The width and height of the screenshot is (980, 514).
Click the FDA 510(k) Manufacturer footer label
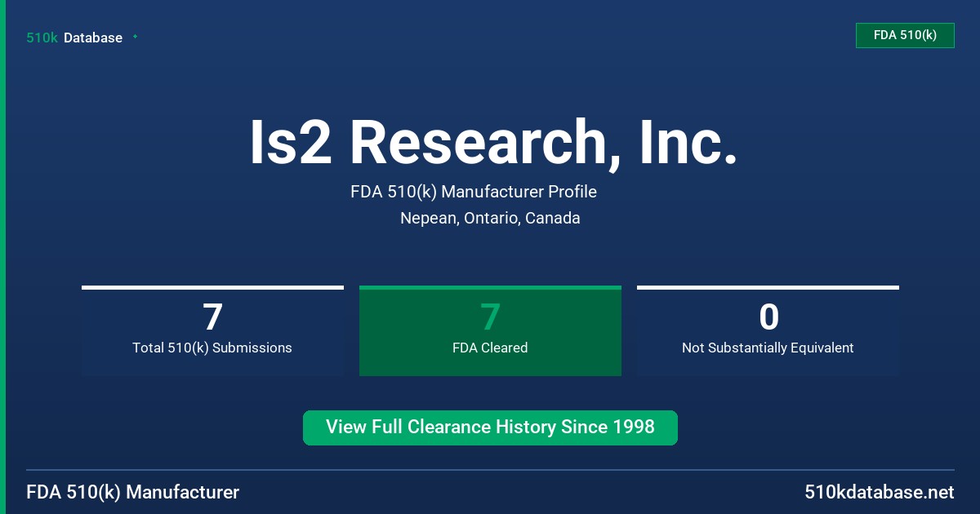[x=133, y=492]
